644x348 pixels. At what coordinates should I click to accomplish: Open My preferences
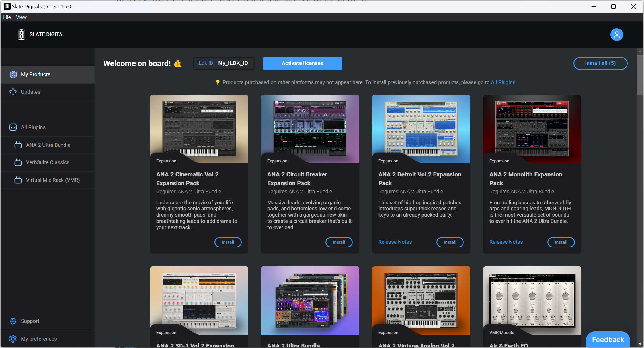48,339
